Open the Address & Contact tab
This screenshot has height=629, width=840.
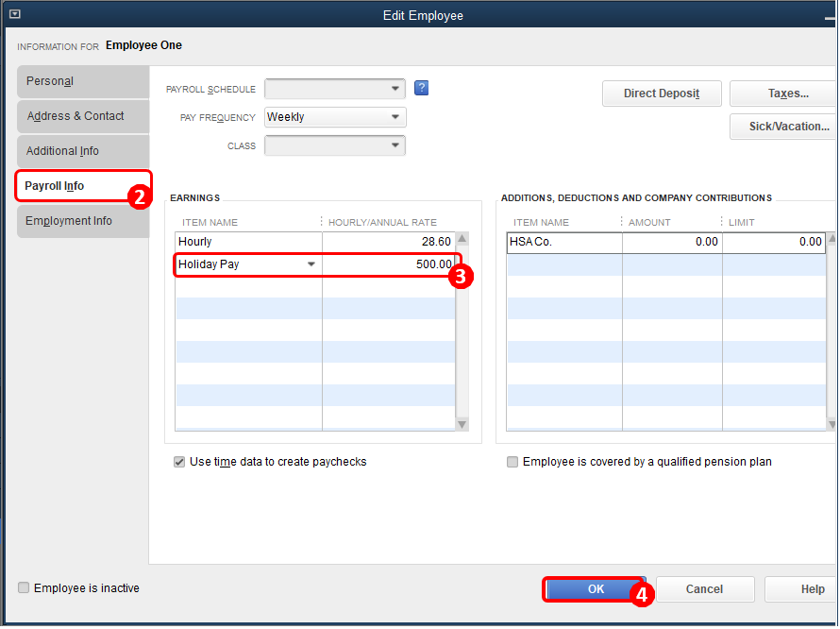click(82, 116)
